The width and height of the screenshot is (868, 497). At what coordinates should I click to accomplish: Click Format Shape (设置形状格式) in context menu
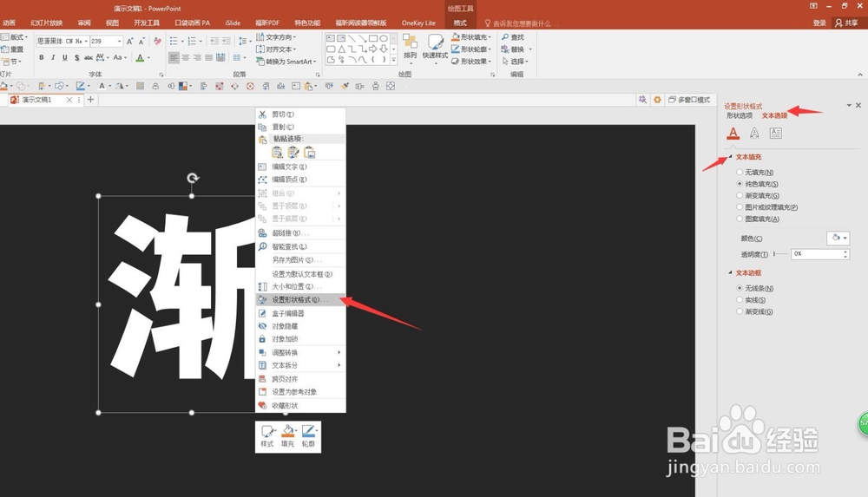[300, 299]
